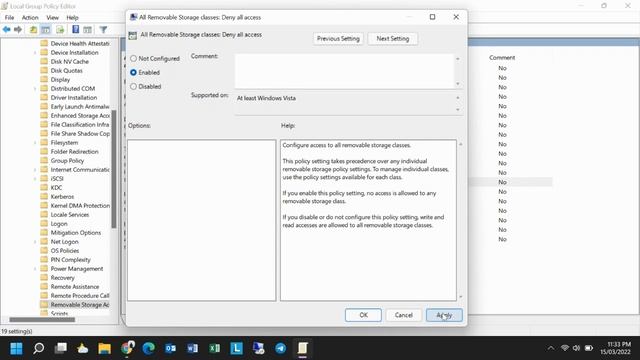Click Apply in the policy dialog
This screenshot has height=360, width=640.
[x=444, y=315]
